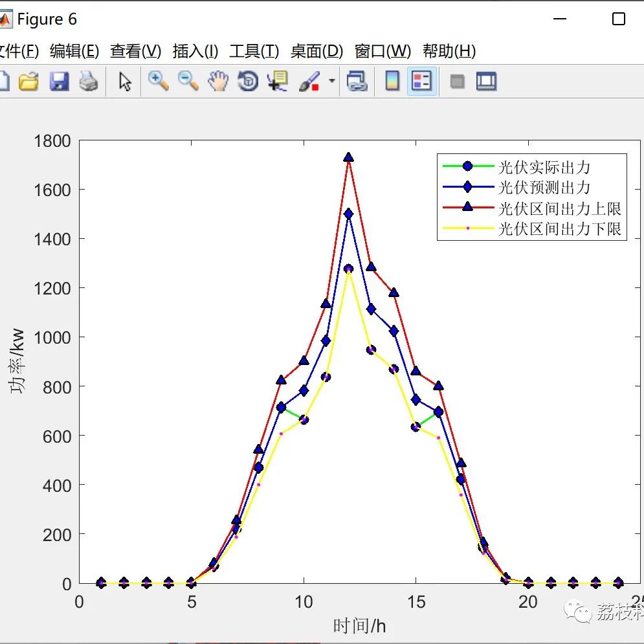The height and width of the screenshot is (644, 644).
Task: Click the red line sample in legend
Action: (468, 207)
